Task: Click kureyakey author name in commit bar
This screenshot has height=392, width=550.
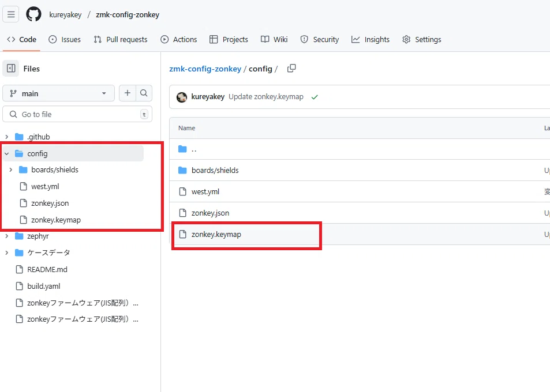Action: (208, 97)
